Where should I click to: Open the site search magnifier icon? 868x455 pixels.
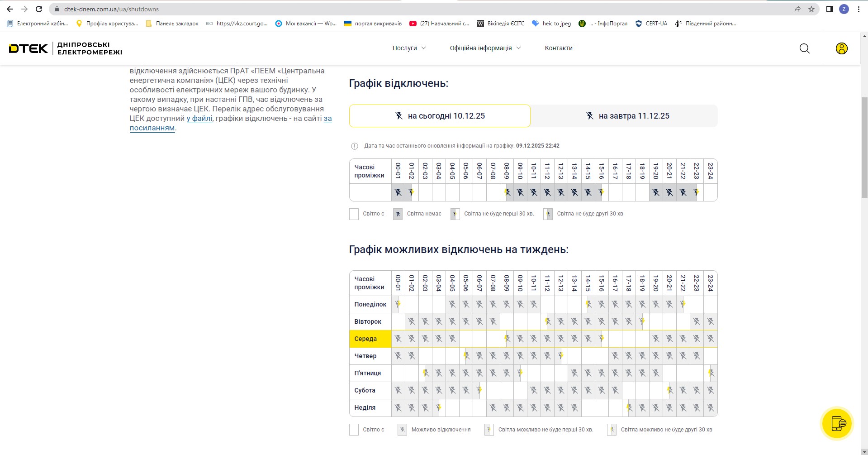coord(804,48)
